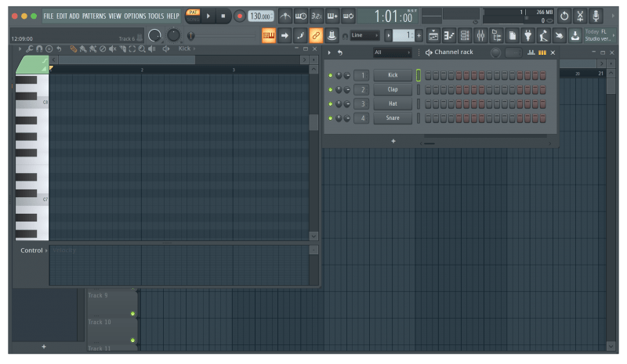Open the Channel rack view icon
627x364 pixels.
pos(465,36)
